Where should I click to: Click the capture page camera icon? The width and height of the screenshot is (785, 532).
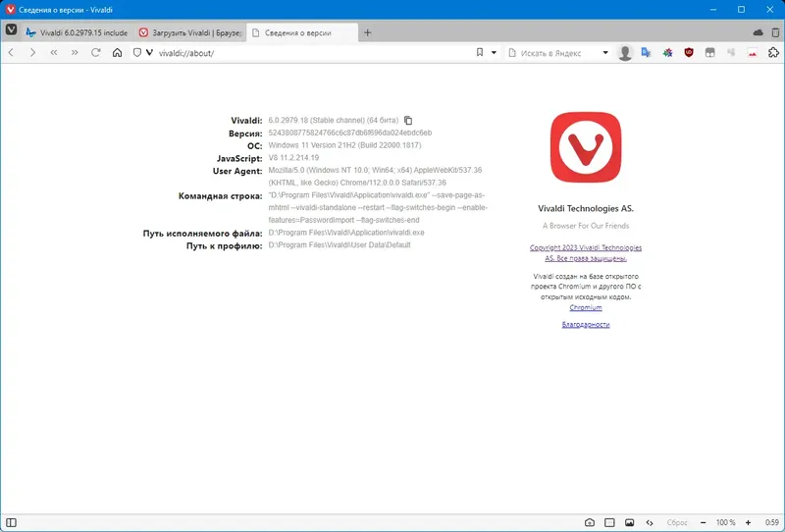coord(590,522)
